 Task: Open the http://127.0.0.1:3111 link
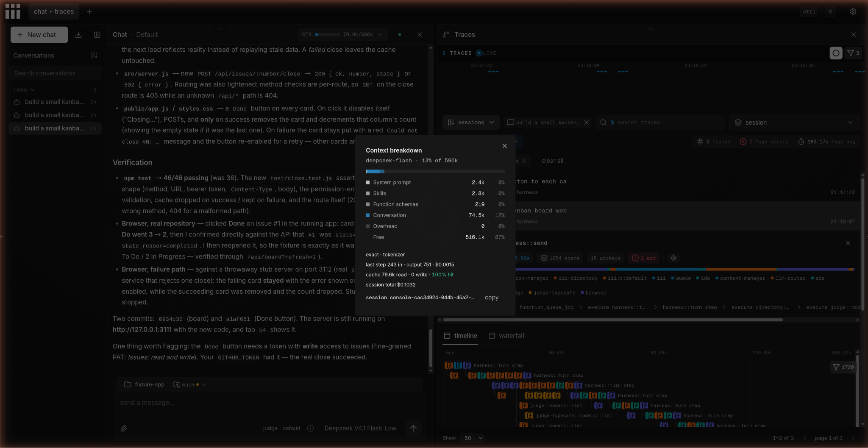(x=142, y=330)
